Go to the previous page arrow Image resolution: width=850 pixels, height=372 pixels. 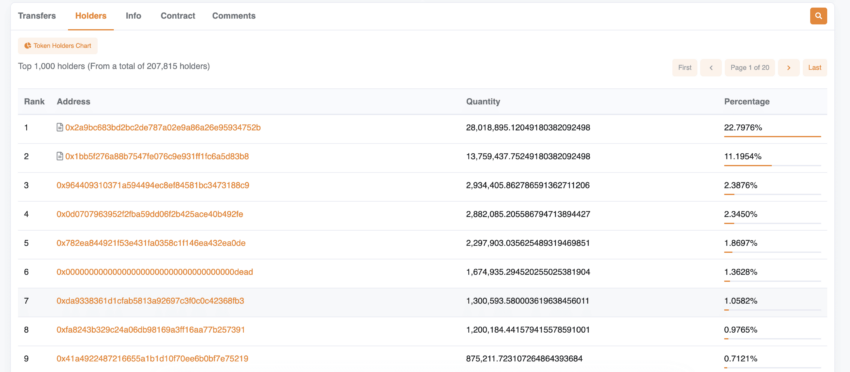point(711,68)
